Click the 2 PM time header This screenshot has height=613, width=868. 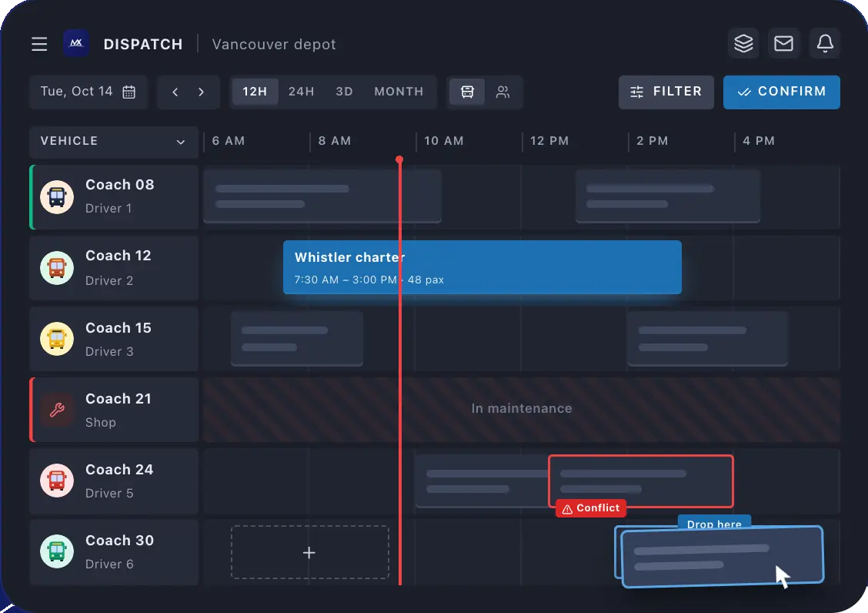coord(652,142)
